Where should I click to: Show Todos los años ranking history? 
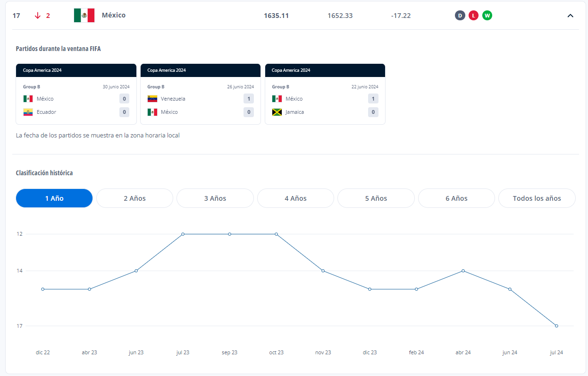point(537,198)
